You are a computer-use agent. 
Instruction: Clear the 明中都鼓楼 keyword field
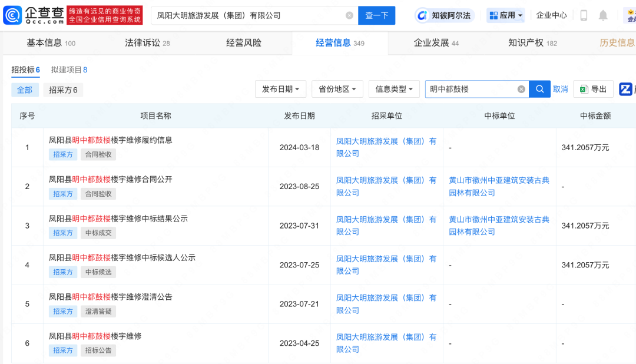521,90
